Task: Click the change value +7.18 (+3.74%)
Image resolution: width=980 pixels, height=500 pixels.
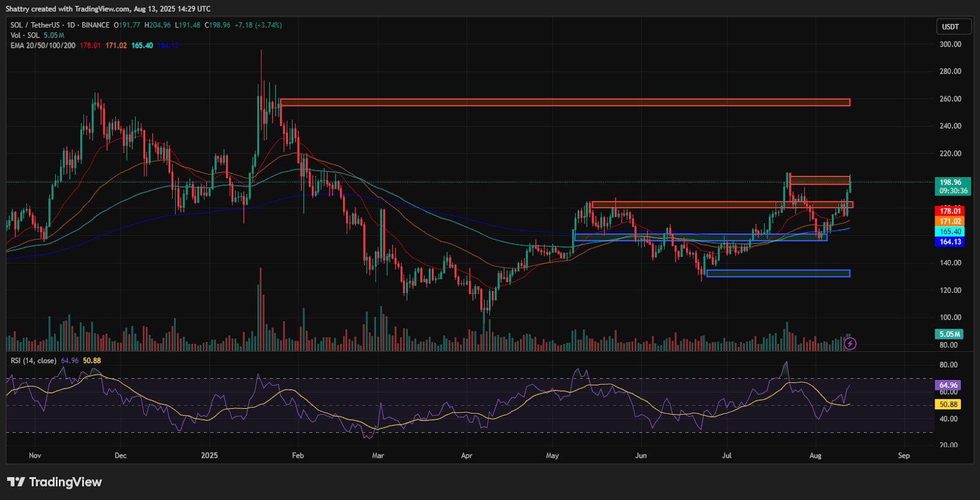Action: (x=258, y=25)
